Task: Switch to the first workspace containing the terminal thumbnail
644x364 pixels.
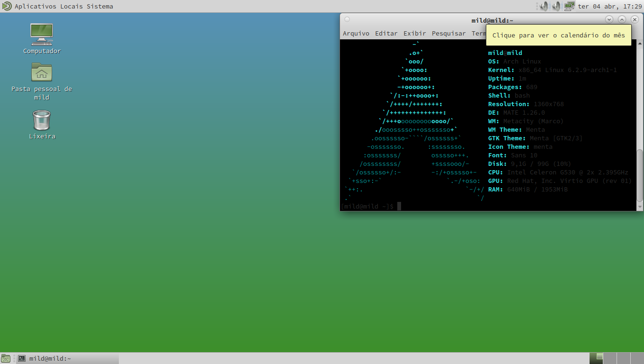Action: click(x=597, y=358)
